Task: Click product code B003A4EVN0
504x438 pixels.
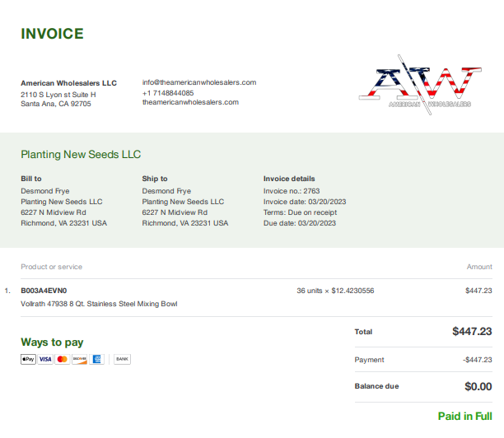Action: click(44, 291)
